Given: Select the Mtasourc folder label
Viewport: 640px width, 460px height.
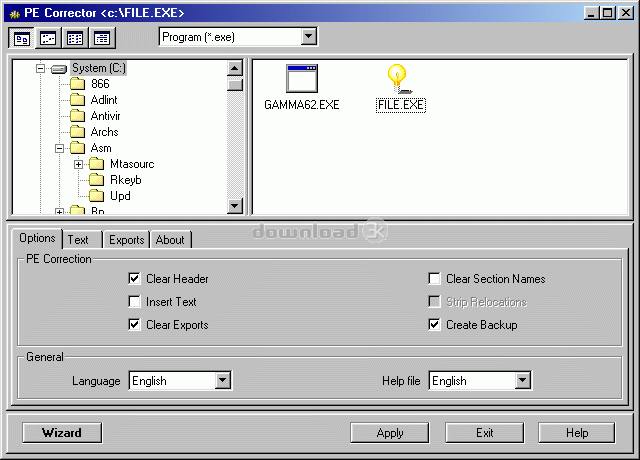Looking at the screenshot, I should click(132, 164).
